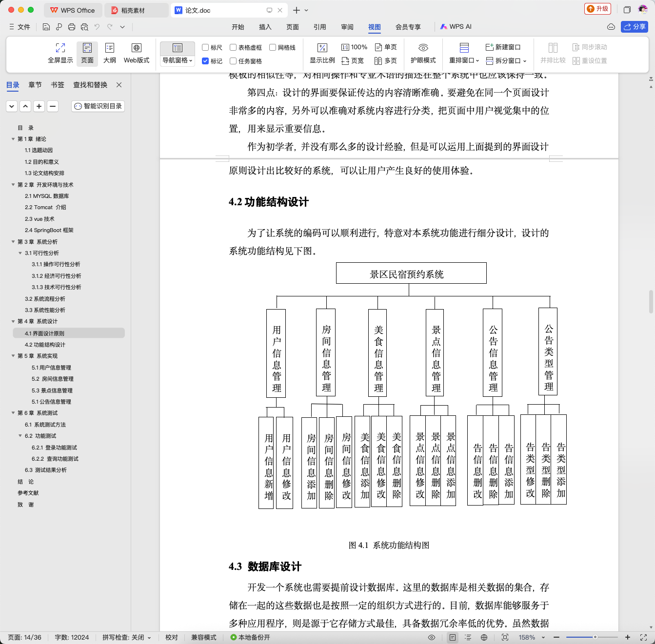
Task: Open the Zoom ratio (显示比例) dialog
Action: tap(322, 54)
